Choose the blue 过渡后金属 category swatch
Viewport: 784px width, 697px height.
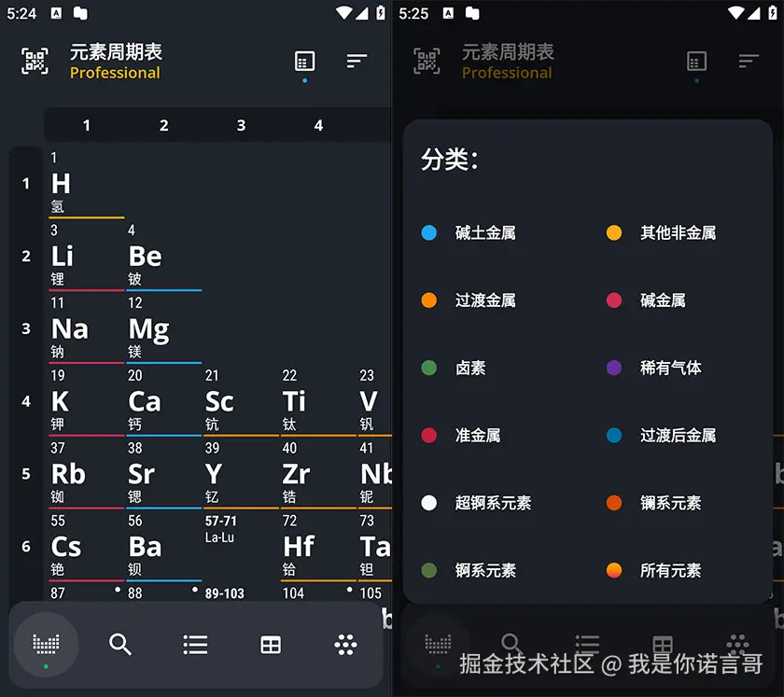point(614,435)
